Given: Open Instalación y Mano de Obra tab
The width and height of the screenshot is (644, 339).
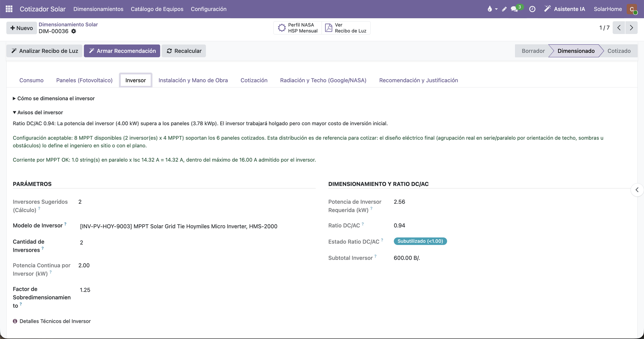Looking at the screenshot, I should (x=193, y=80).
